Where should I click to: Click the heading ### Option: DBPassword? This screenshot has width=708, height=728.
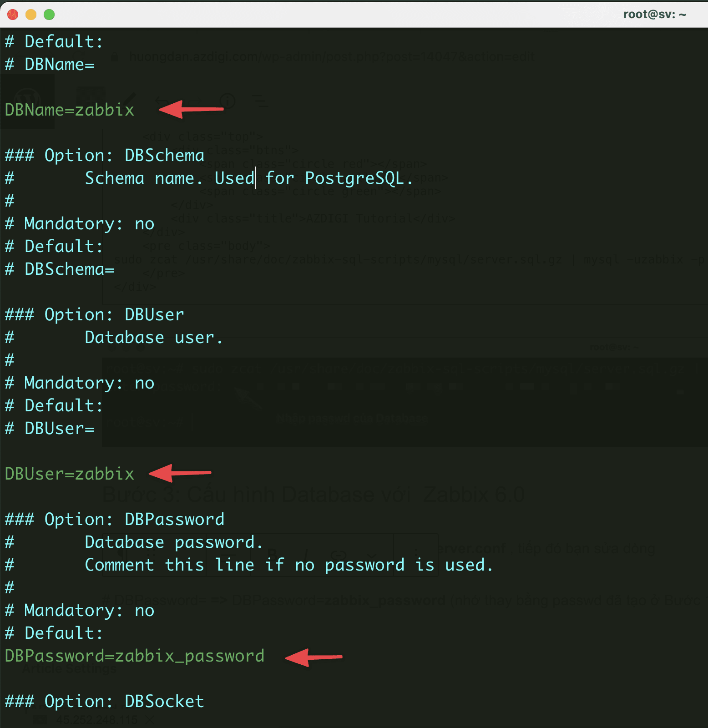[115, 520]
